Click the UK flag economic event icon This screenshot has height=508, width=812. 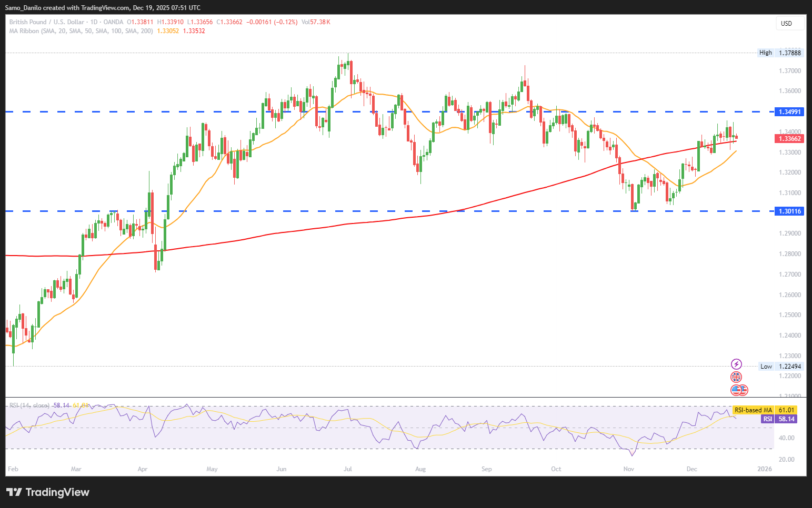click(x=736, y=377)
